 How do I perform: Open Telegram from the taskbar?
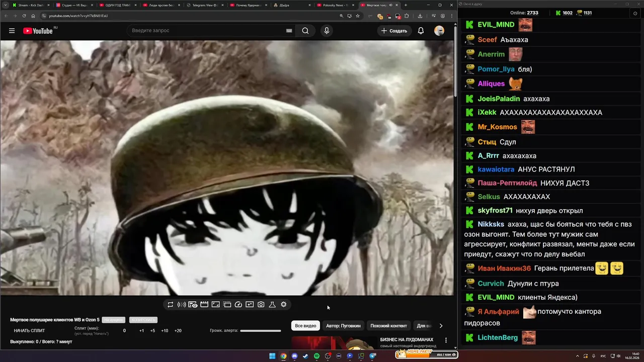(x=373, y=356)
